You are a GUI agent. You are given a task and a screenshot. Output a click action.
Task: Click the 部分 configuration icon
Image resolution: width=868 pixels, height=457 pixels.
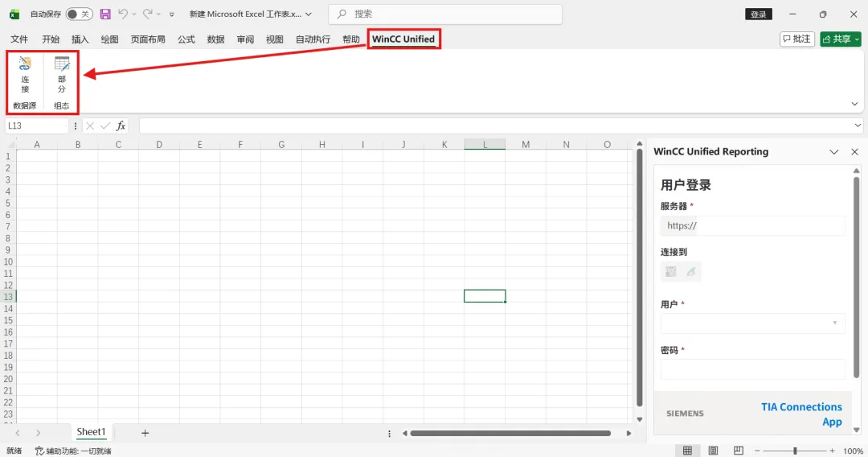61,74
